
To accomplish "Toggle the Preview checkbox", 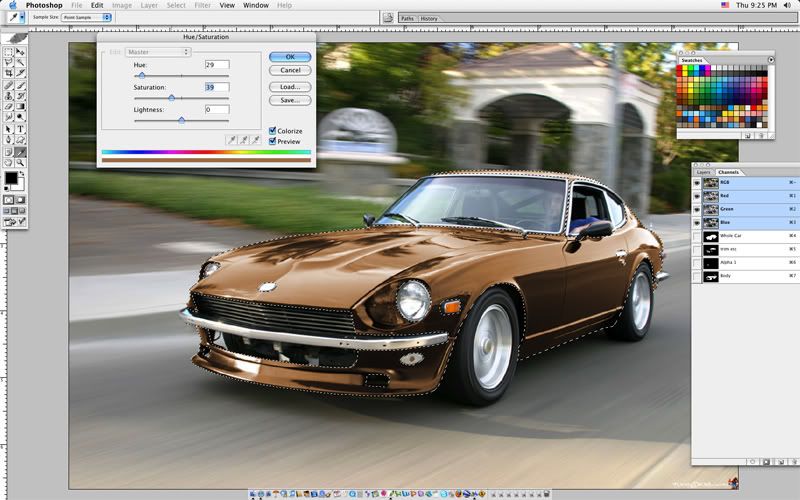I will pos(272,142).
